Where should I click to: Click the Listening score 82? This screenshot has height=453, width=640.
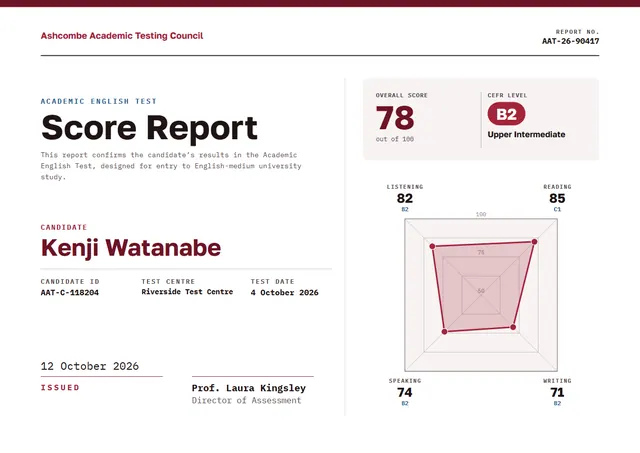click(404, 198)
